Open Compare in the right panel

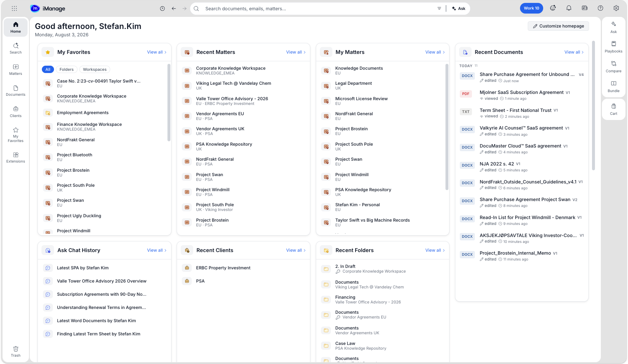[x=614, y=67]
